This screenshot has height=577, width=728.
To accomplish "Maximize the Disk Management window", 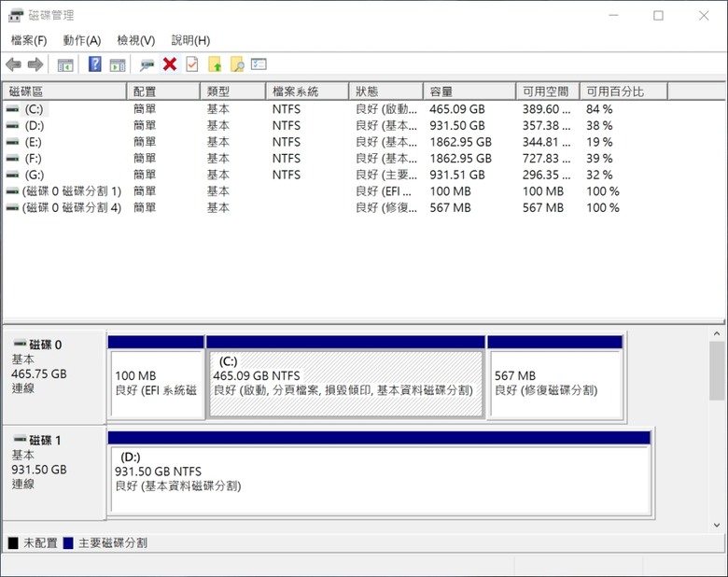I will pos(658,15).
